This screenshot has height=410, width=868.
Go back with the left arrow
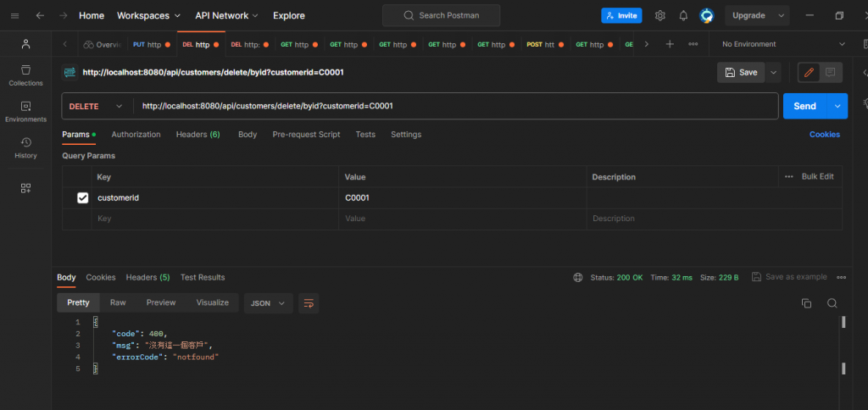pyautogui.click(x=40, y=15)
